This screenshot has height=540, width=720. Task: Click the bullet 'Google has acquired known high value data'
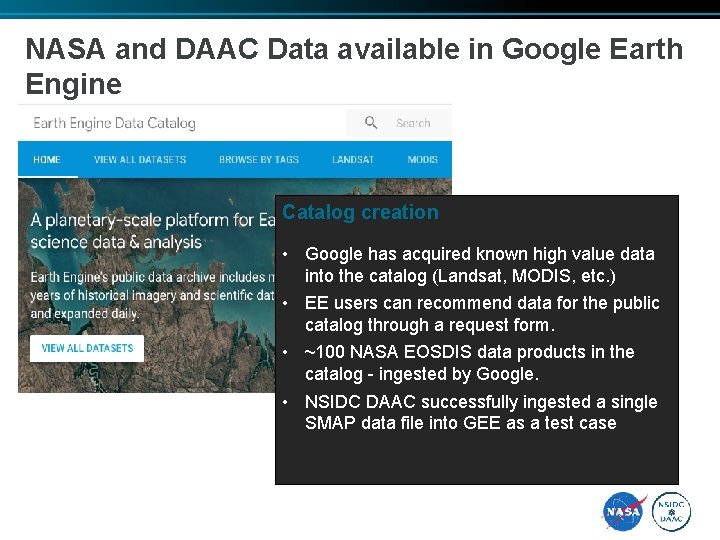point(479,265)
